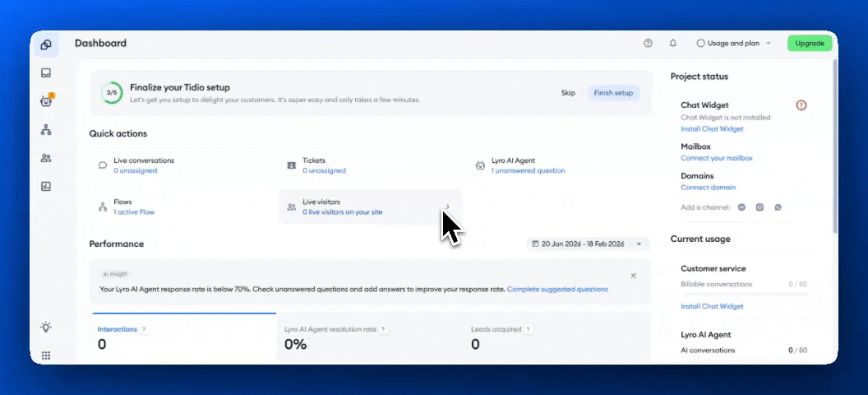Open Lyro AI bot icon with badge
Image resolution: width=868 pixels, height=395 pixels.
pyautogui.click(x=46, y=101)
